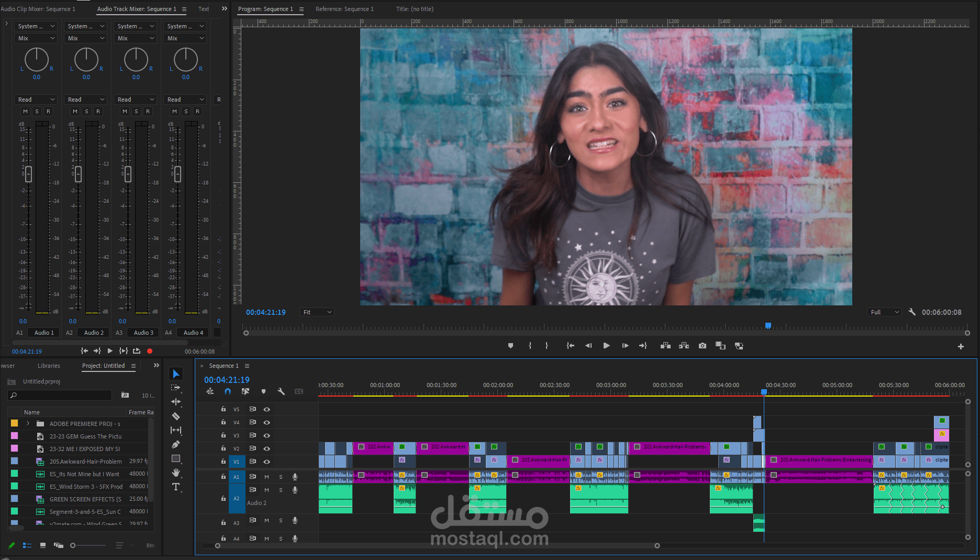Select the Pen tool

click(x=176, y=444)
